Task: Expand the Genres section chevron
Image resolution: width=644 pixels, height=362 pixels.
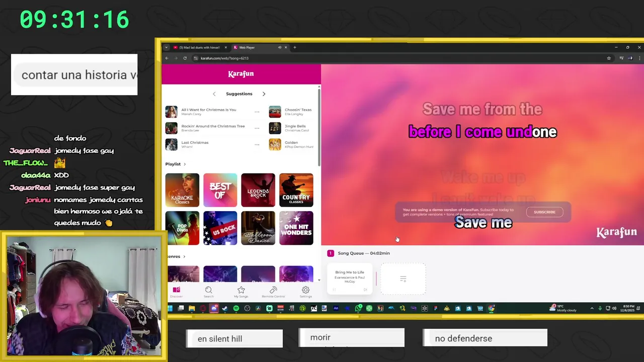Action: click(x=184, y=256)
